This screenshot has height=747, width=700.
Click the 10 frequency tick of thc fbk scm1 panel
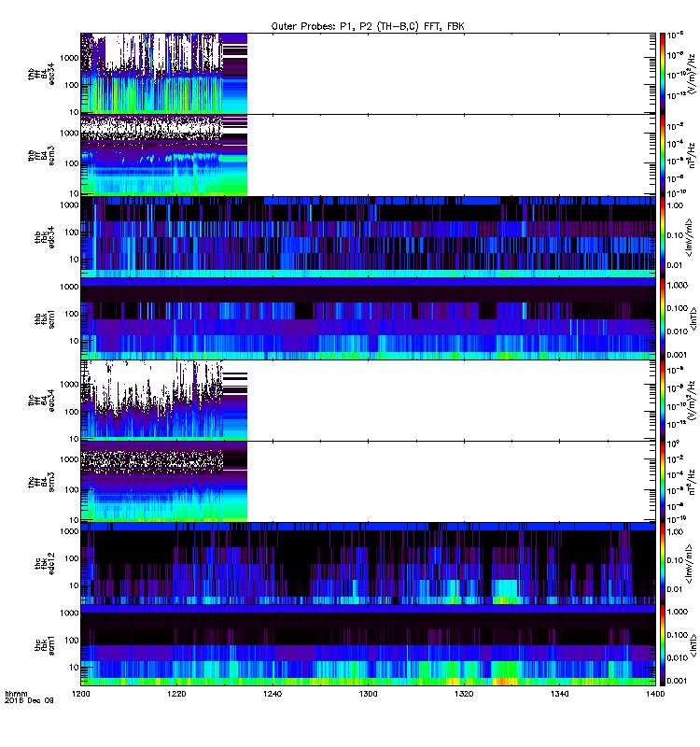point(74,667)
